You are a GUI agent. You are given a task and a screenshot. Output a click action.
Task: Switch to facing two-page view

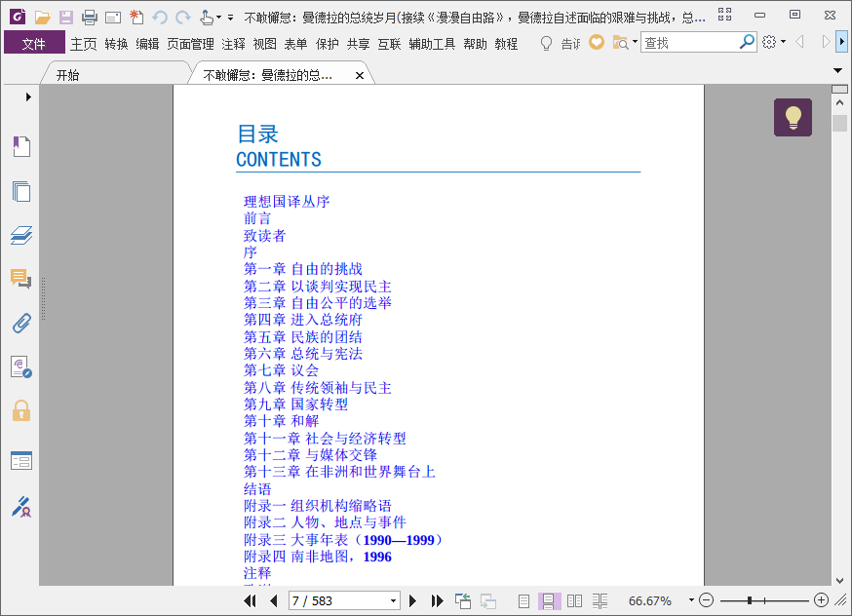(574, 600)
